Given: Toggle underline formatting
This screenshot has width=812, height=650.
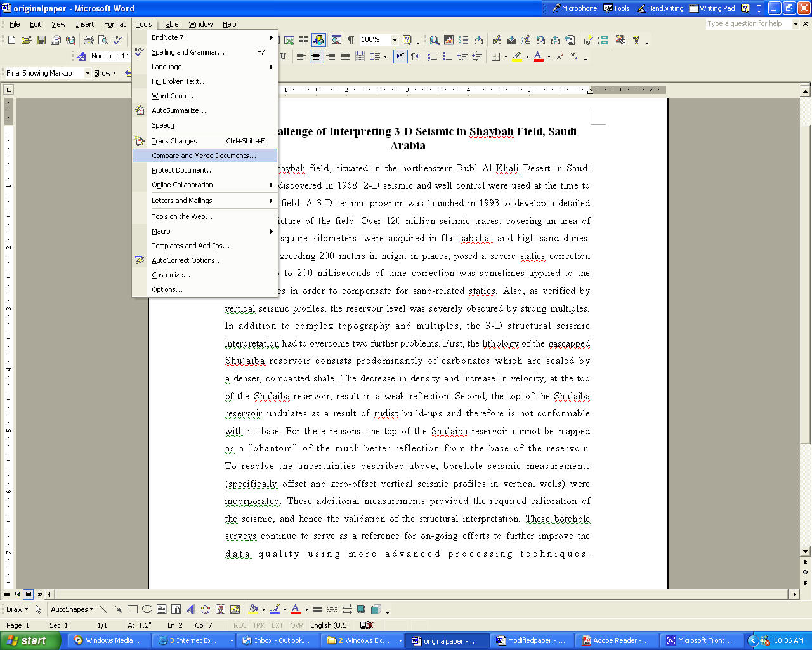Looking at the screenshot, I should tap(283, 56).
